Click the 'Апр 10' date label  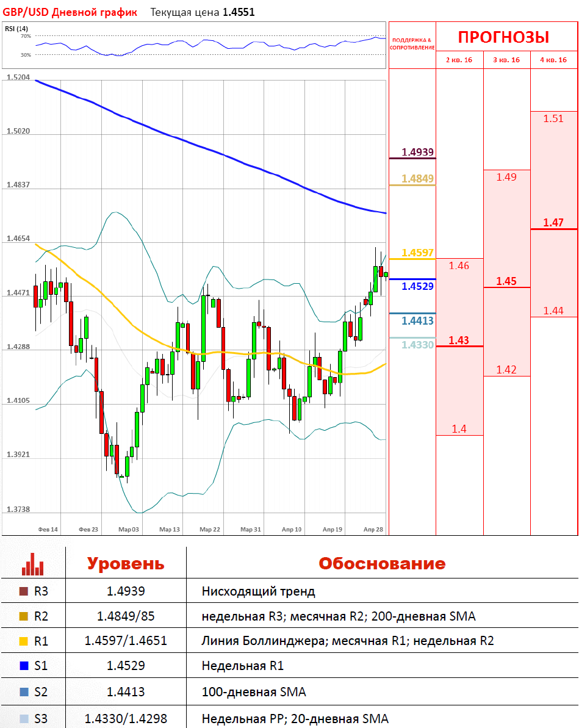(292, 529)
